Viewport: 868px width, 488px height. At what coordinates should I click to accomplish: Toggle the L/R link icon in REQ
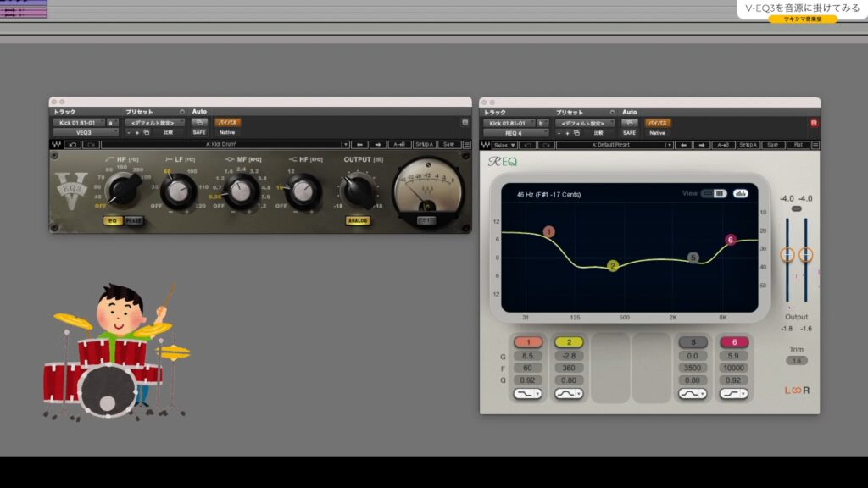tap(797, 391)
